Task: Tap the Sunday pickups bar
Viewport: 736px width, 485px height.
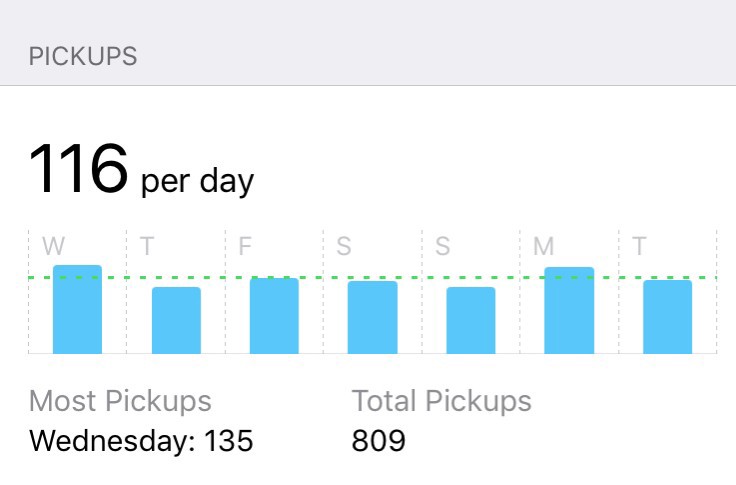Action: [471, 320]
